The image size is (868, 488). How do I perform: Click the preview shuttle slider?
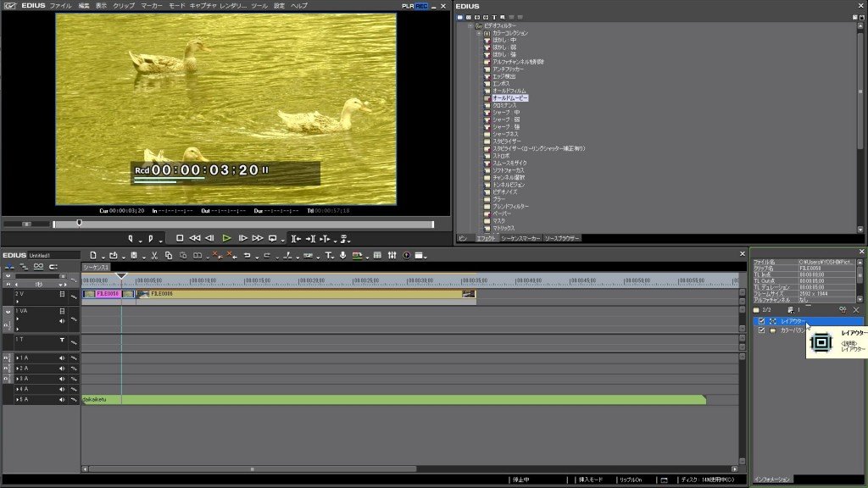click(x=26, y=224)
